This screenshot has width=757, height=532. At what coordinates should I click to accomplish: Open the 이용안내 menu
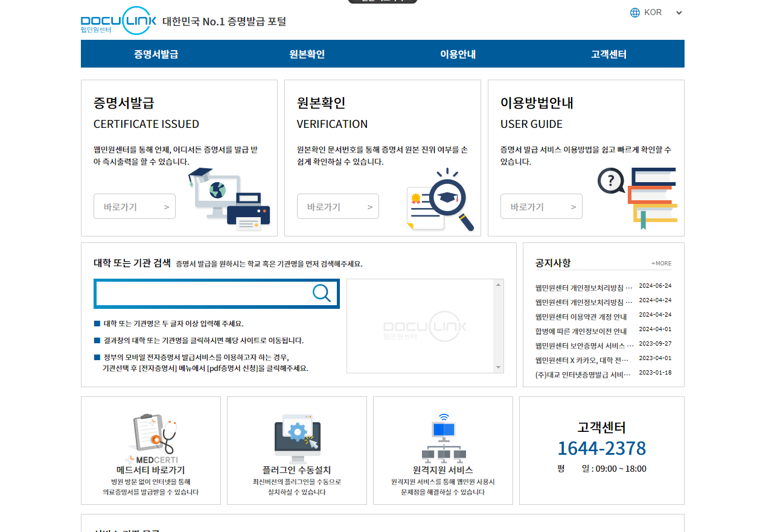click(457, 54)
